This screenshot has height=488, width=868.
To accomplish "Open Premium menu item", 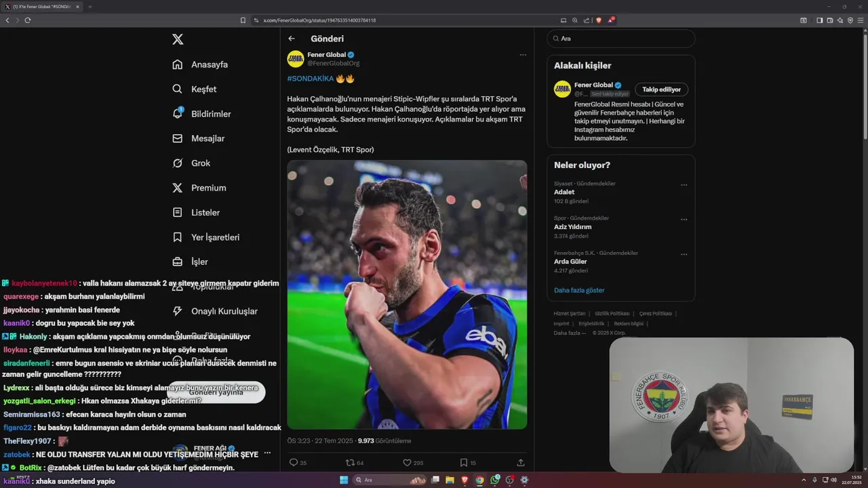I will (199, 188).
